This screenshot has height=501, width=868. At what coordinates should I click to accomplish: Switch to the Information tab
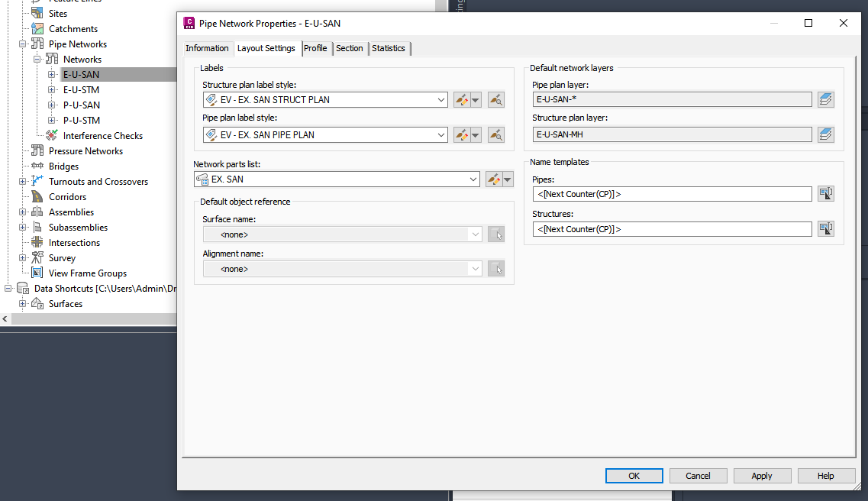[207, 48]
